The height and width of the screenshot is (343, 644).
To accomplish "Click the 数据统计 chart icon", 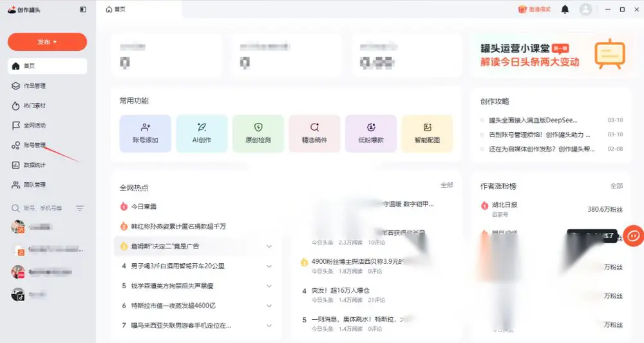I will [x=15, y=165].
